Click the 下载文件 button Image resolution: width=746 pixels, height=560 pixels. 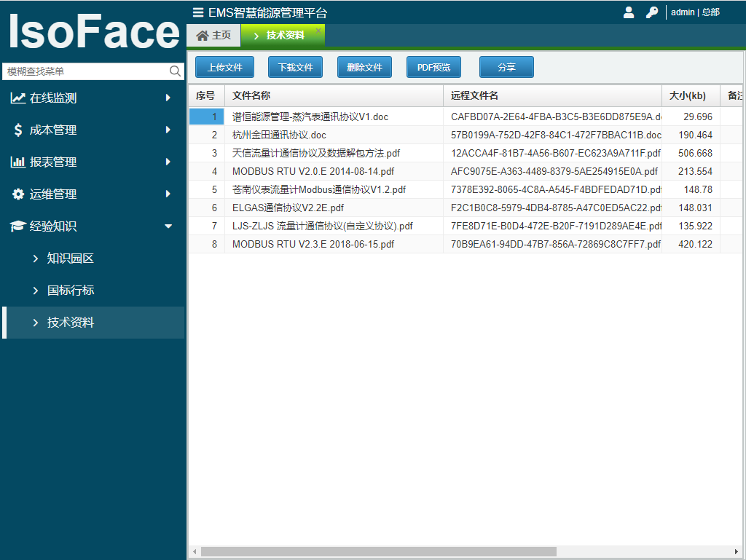(296, 67)
